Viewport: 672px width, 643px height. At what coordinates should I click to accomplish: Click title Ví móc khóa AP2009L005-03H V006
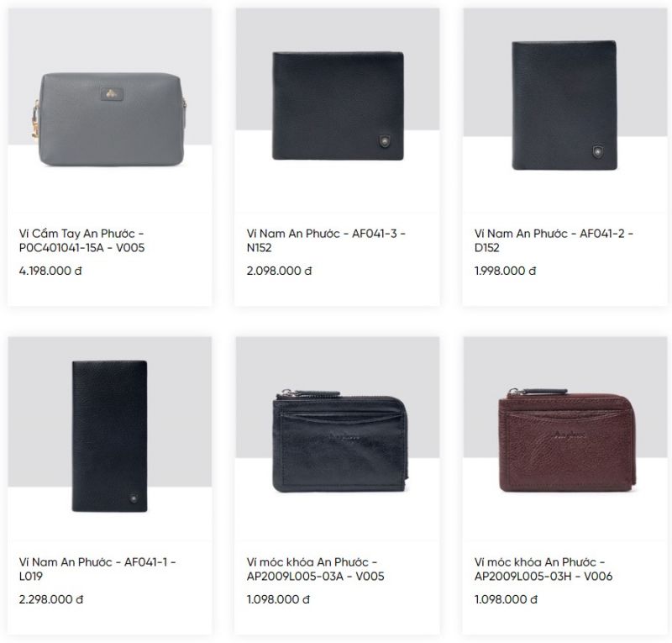coord(543,569)
